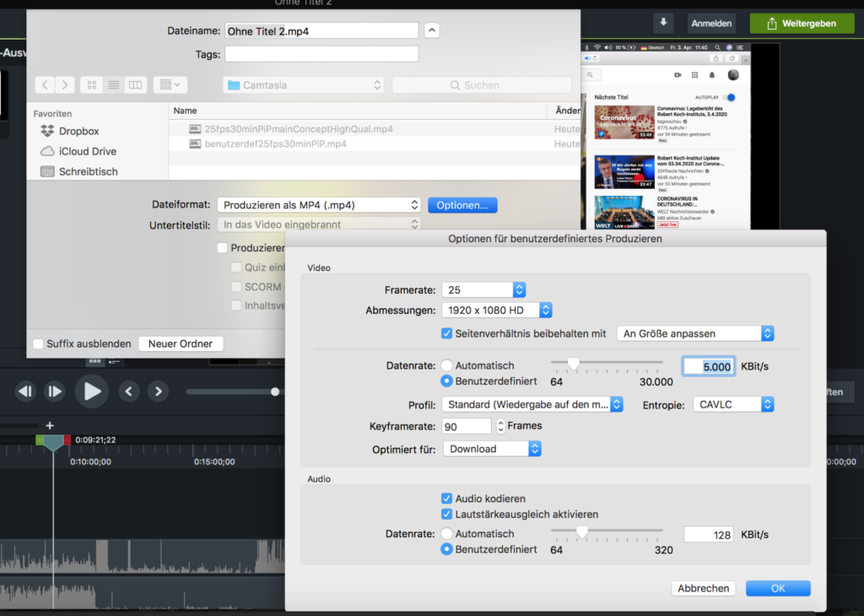Image resolution: width=864 pixels, height=616 pixels.
Task: Cancel the options dialog with Abbrechen
Action: 703,588
